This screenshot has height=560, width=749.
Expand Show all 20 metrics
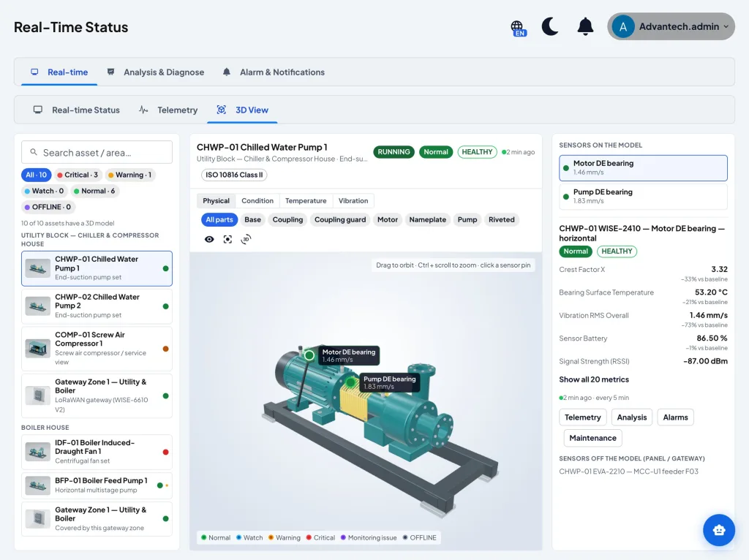[594, 379]
